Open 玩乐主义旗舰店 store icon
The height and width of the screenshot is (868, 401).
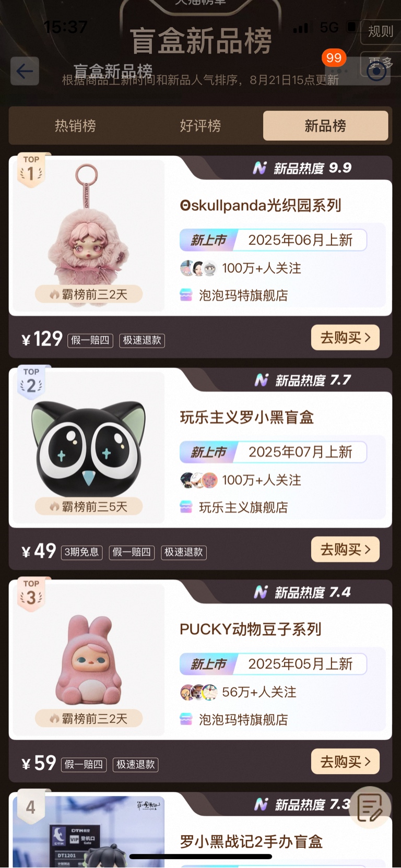[x=186, y=507]
